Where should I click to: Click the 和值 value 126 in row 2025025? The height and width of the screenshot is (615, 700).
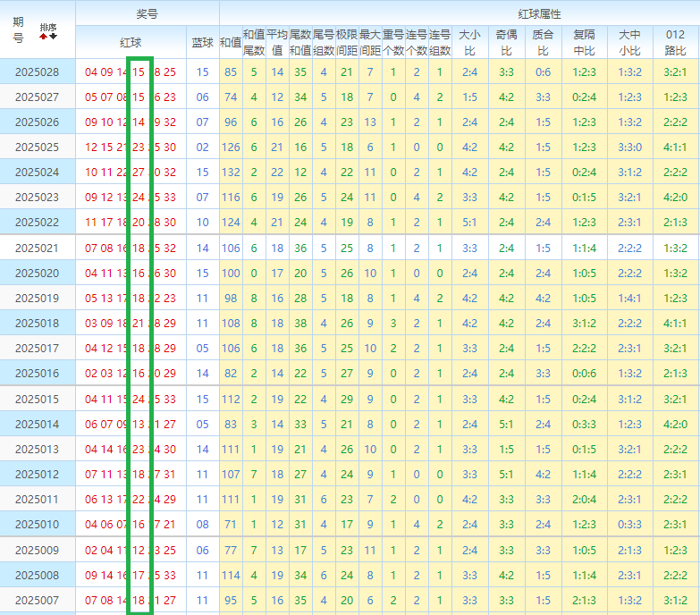pos(231,147)
